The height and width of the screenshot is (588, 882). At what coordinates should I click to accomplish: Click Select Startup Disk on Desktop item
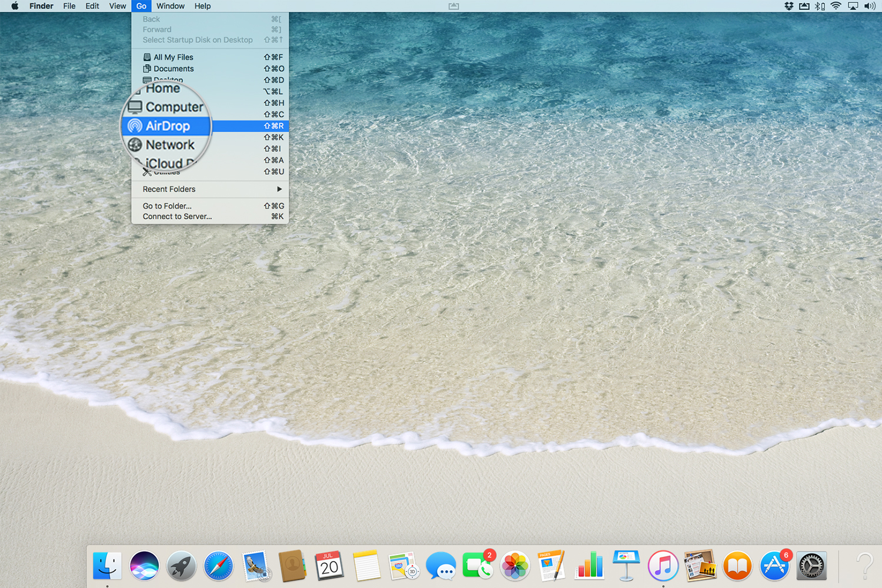pyautogui.click(x=210, y=40)
